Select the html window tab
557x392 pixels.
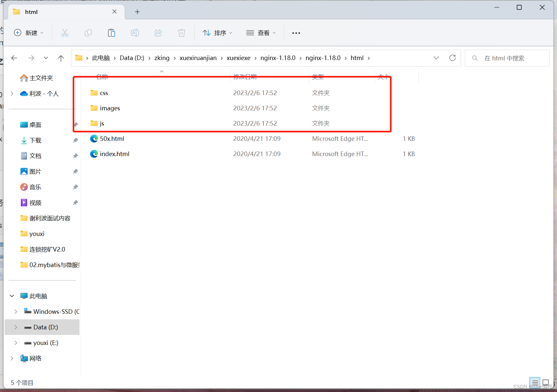coord(66,12)
